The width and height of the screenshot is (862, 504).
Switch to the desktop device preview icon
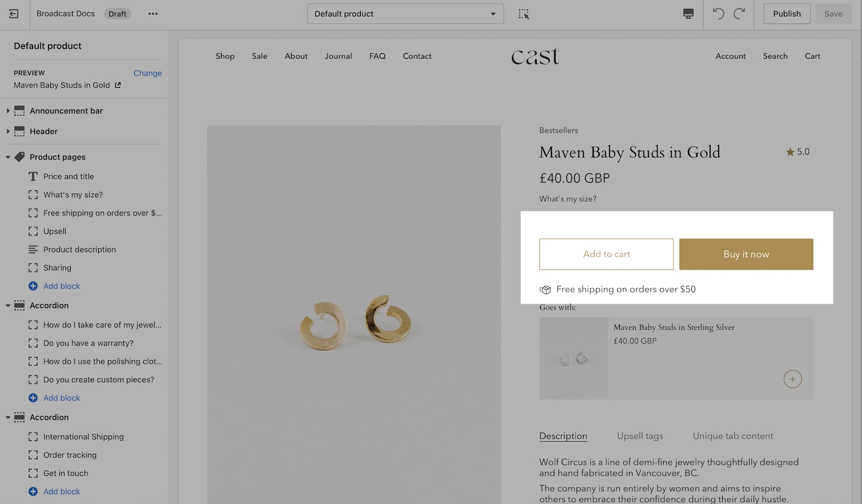click(688, 14)
